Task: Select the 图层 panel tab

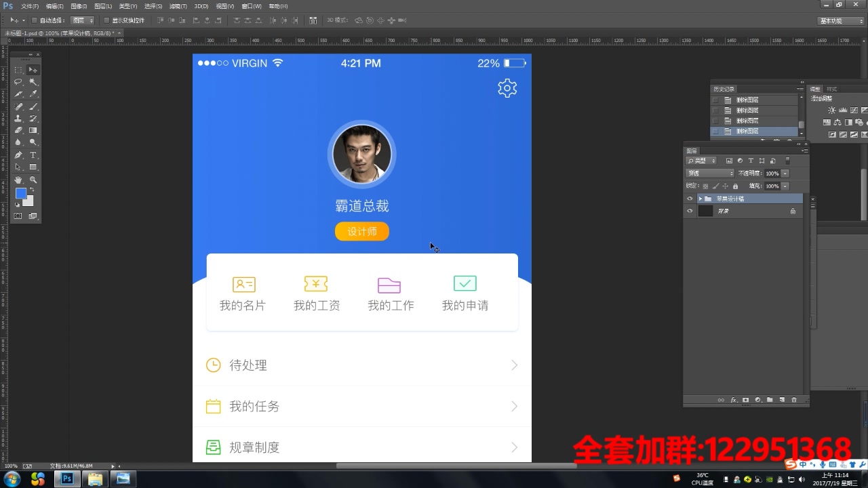Action: click(692, 150)
